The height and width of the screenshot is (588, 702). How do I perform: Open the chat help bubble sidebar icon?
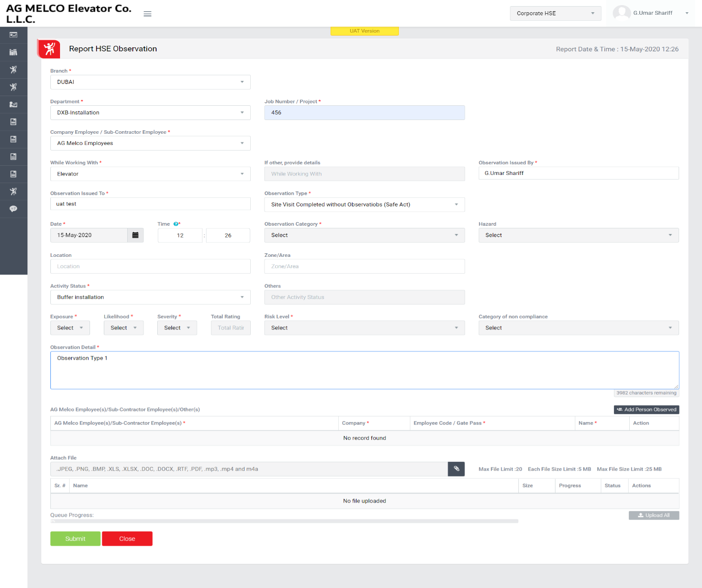[13, 209]
